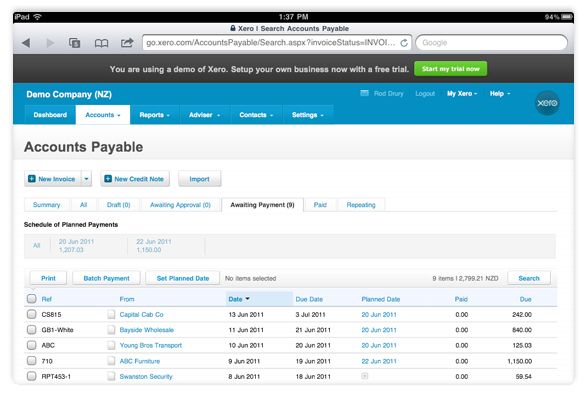The width and height of the screenshot is (586, 395).
Task: Click the Batch Payment button
Action: click(x=107, y=278)
